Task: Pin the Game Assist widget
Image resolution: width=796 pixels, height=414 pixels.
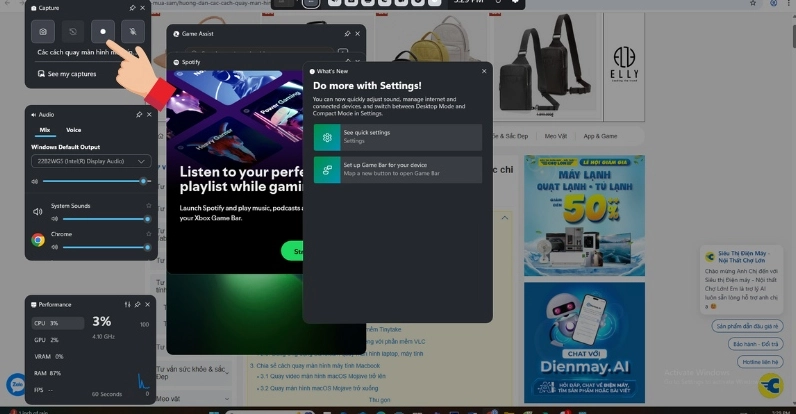Action: tap(347, 34)
